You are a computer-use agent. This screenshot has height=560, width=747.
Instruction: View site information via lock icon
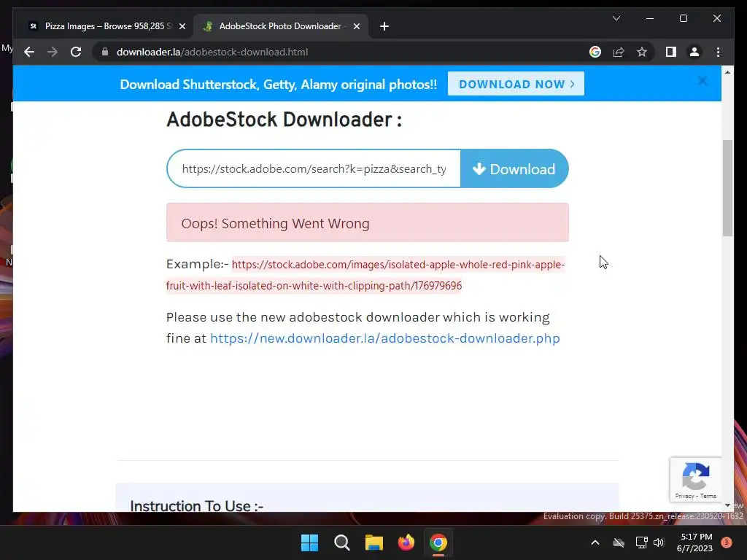tap(105, 52)
